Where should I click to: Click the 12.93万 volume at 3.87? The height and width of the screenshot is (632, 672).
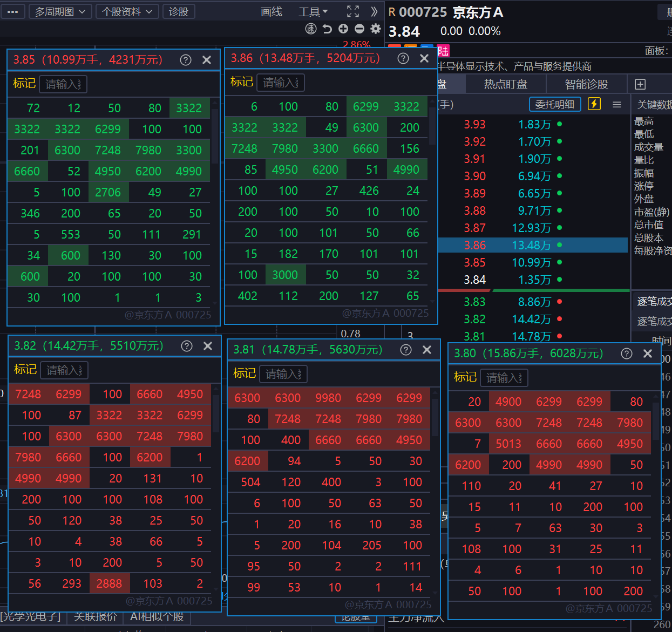(531, 228)
